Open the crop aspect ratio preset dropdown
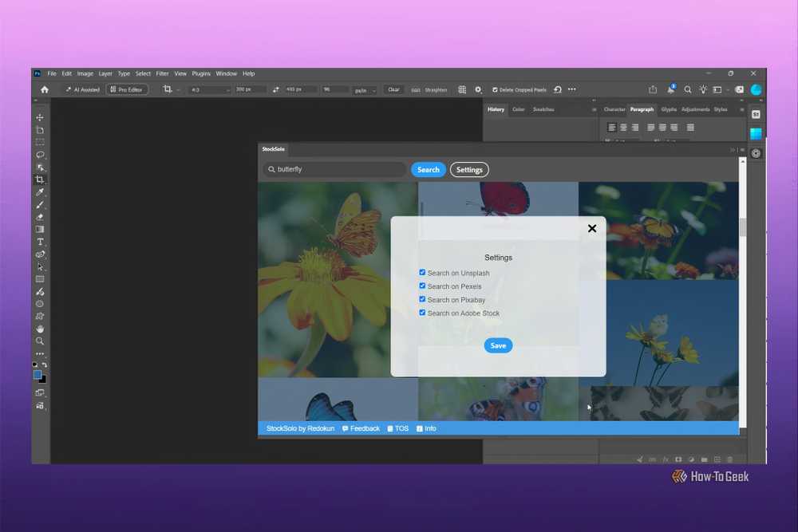 210,90
